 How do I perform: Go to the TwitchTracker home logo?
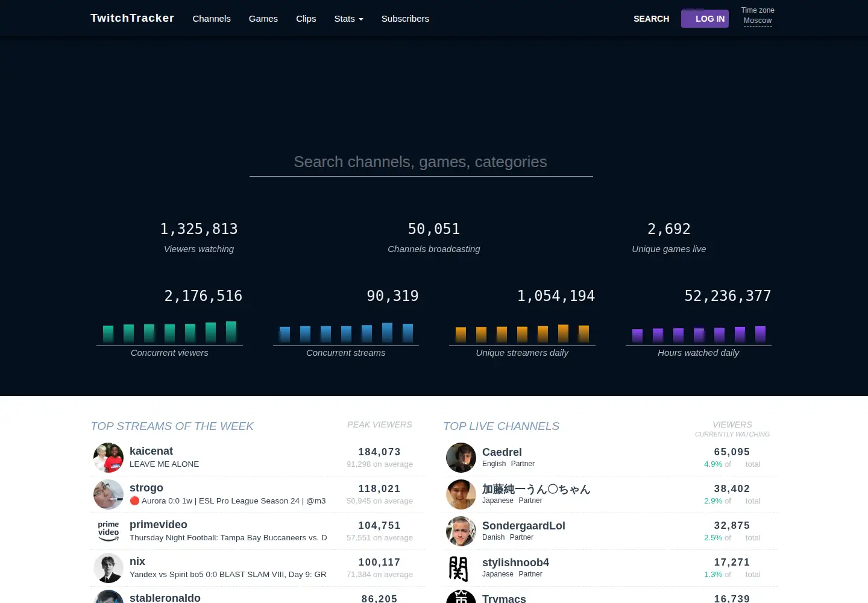(132, 18)
